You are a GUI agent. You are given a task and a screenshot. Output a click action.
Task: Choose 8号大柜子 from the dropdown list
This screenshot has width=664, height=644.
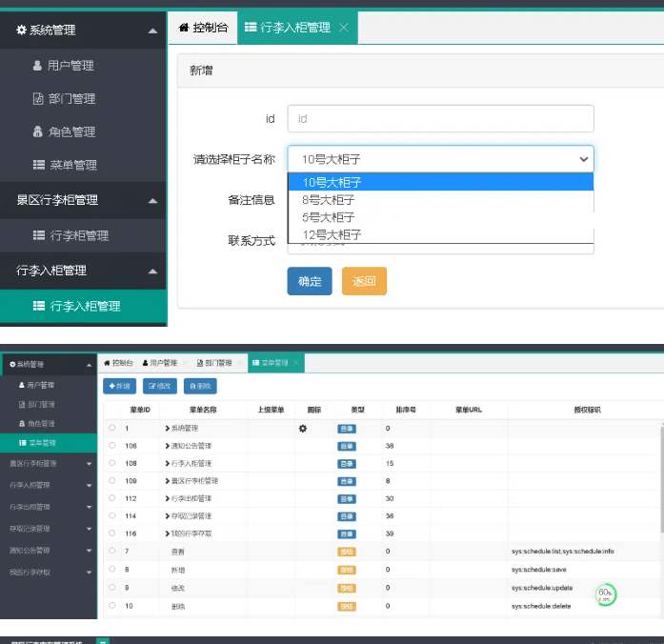tap(440, 199)
